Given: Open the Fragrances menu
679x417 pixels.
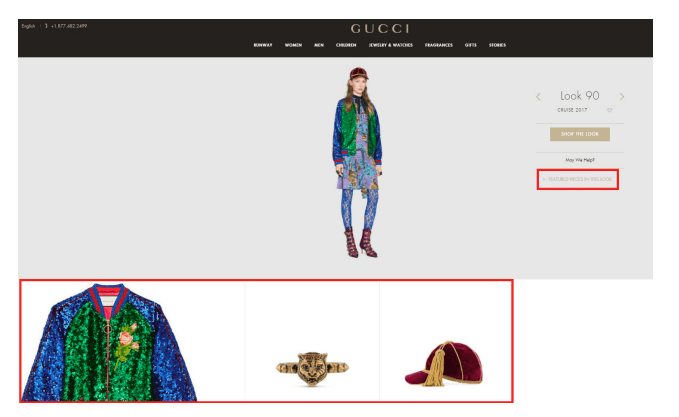Looking at the screenshot, I should (439, 45).
